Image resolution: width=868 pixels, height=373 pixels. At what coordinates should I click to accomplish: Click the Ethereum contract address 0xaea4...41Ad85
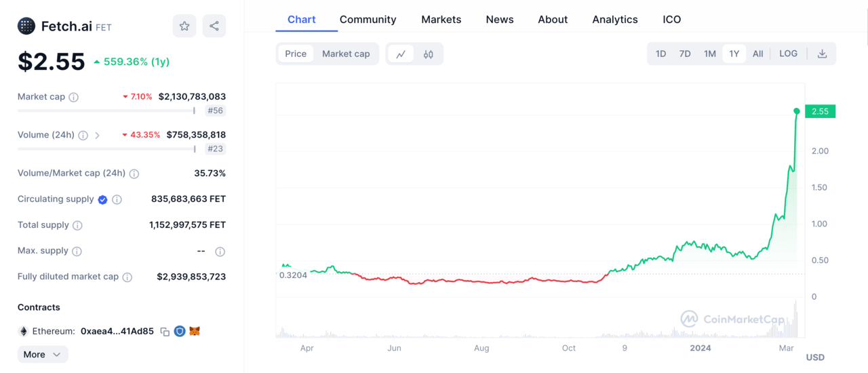(x=117, y=332)
